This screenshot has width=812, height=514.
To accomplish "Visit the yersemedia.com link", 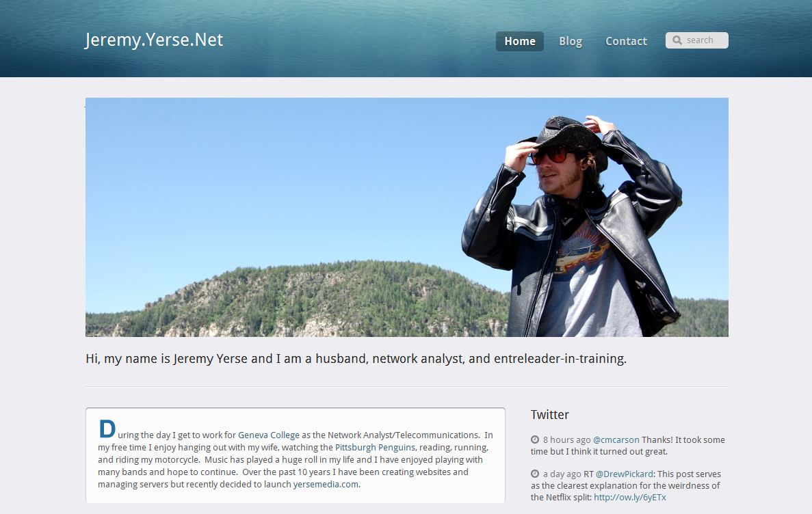I will click(326, 485).
